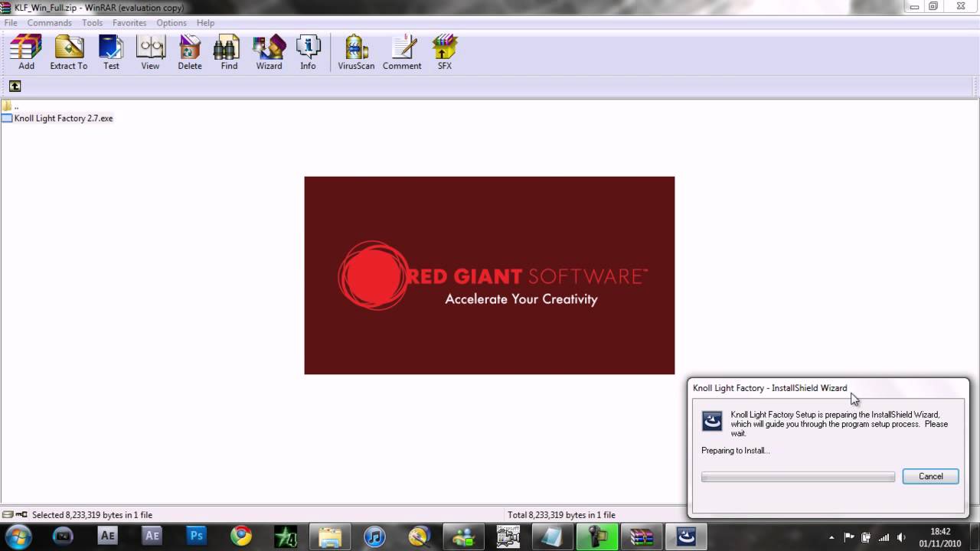Click the Add toolbar icon

[x=26, y=52]
